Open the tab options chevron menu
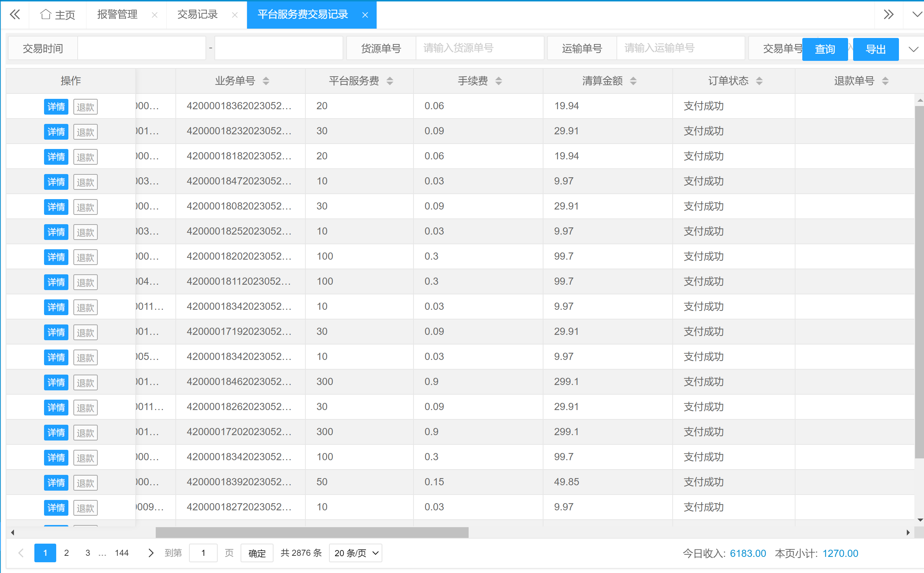The width and height of the screenshot is (924, 573). click(x=917, y=14)
